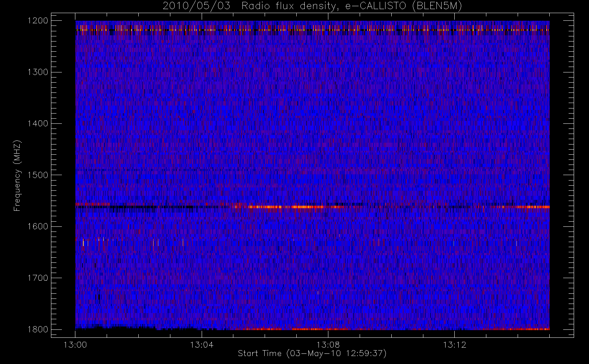Click the 13:04 time tick label

(x=202, y=345)
